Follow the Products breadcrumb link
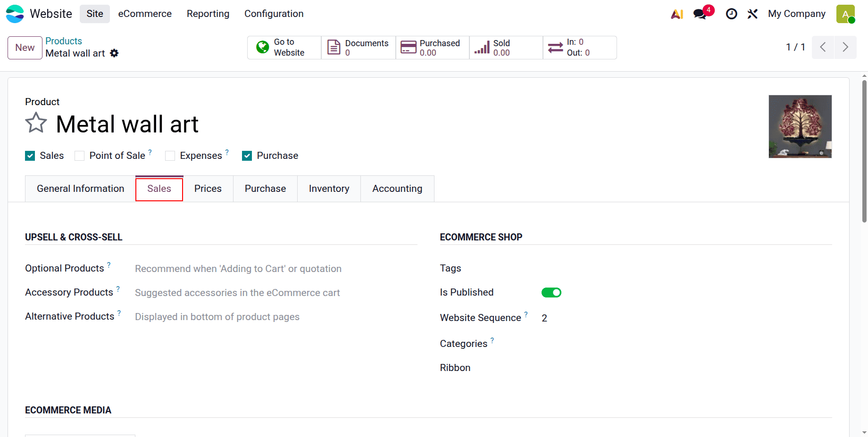 [x=64, y=41]
